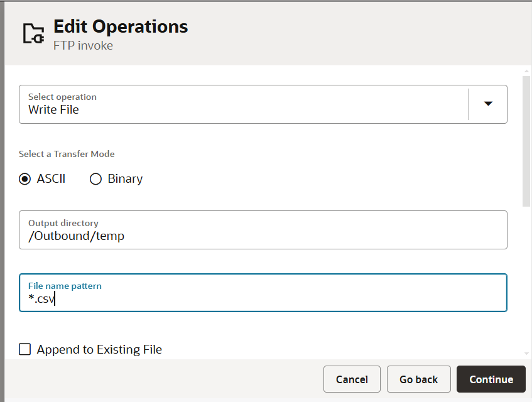Select the ASCII transfer mode radio button
The width and height of the screenshot is (532, 402).
24,179
